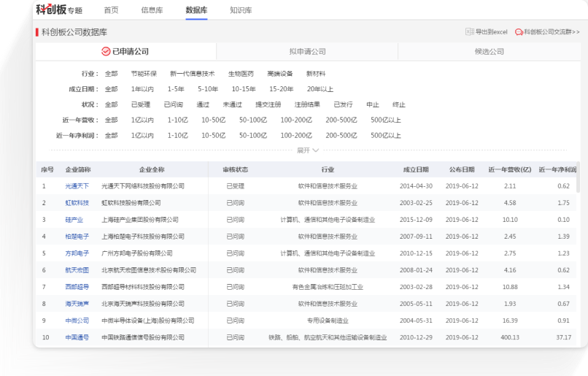This screenshot has height=376, width=588.
Task: Open 科创板公司交流群 link
Action: [552, 32]
